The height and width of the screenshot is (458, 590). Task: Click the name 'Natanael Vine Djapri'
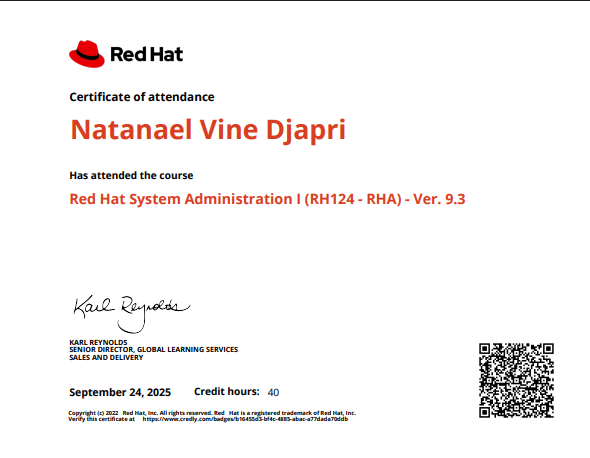click(208, 130)
